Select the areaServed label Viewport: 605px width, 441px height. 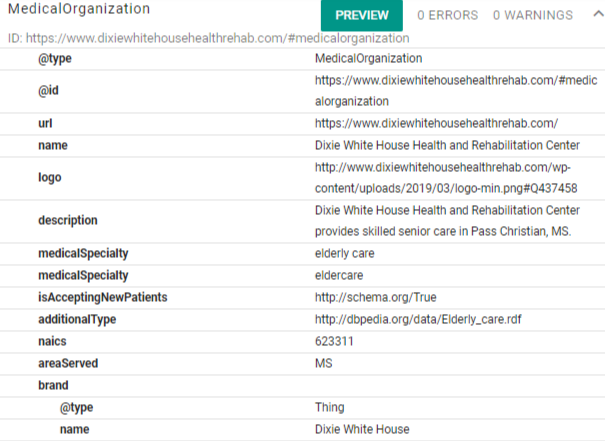click(68, 363)
